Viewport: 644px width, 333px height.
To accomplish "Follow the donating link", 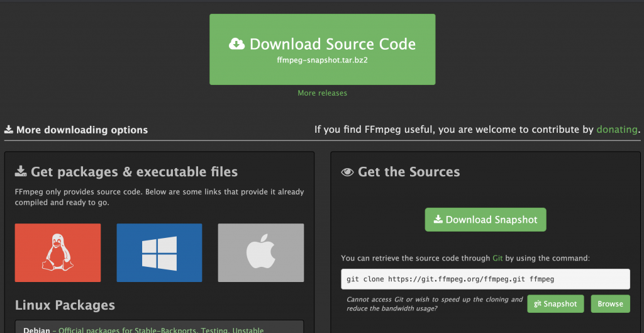I will point(617,130).
